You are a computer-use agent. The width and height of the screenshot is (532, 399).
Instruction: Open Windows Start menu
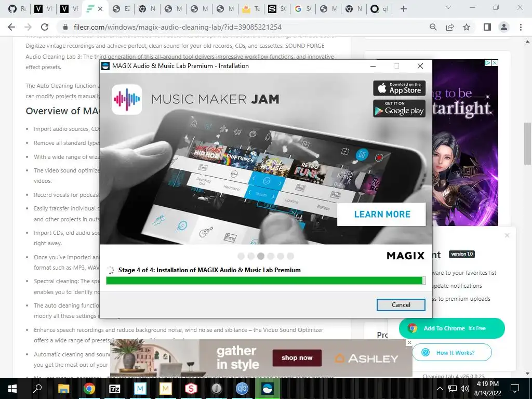(12, 389)
